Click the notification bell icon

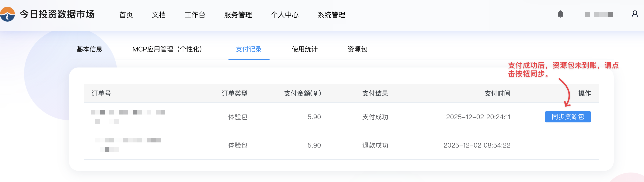[560, 14]
